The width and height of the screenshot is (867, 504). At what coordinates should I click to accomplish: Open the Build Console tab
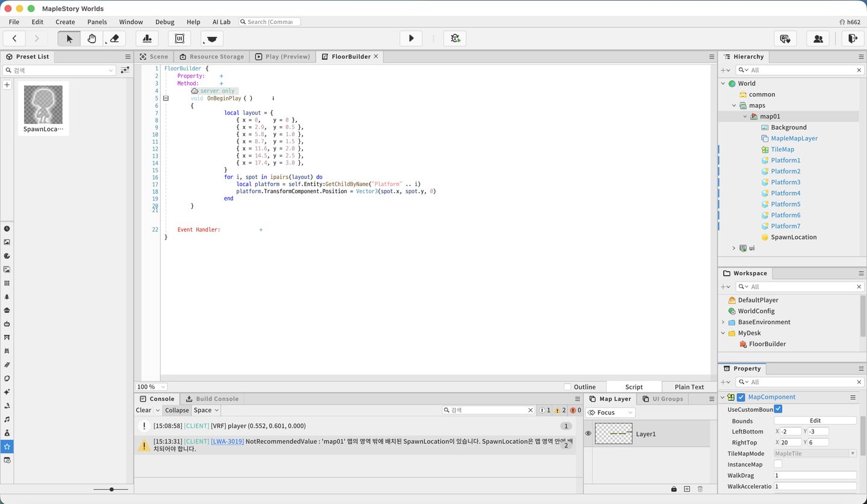pos(212,399)
